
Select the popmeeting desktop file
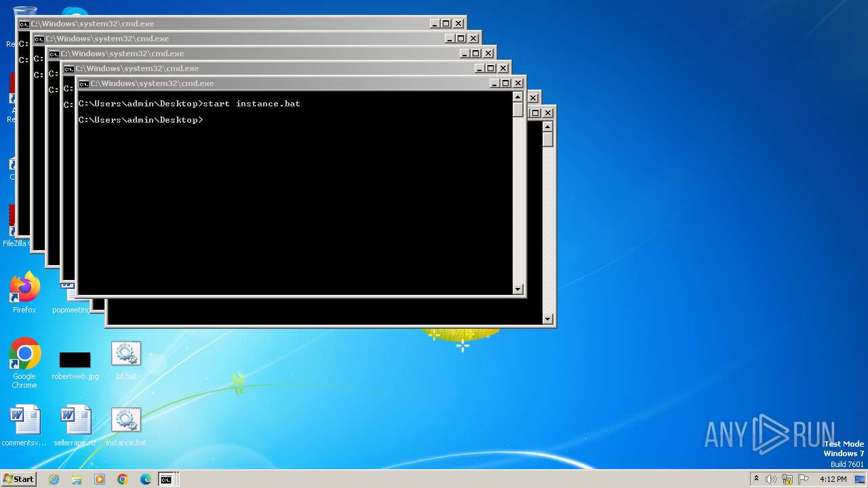click(x=71, y=298)
